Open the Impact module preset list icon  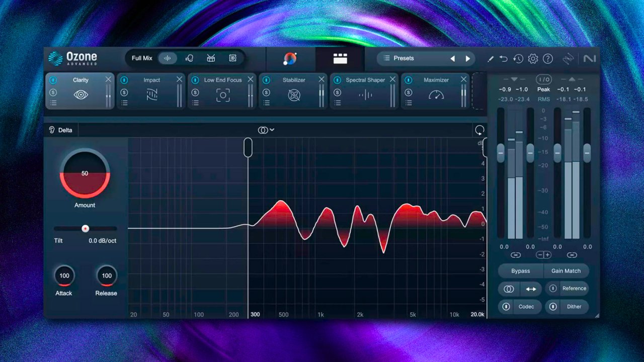coord(124,103)
